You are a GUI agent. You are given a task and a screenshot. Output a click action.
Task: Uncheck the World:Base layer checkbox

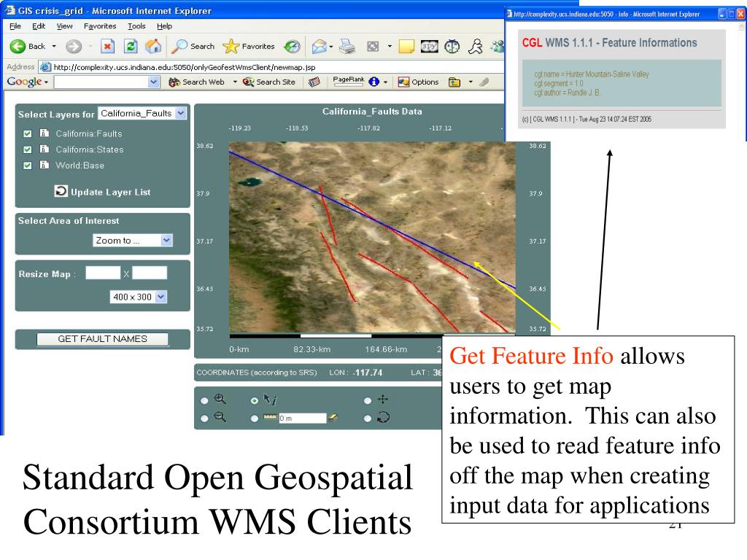point(28,166)
